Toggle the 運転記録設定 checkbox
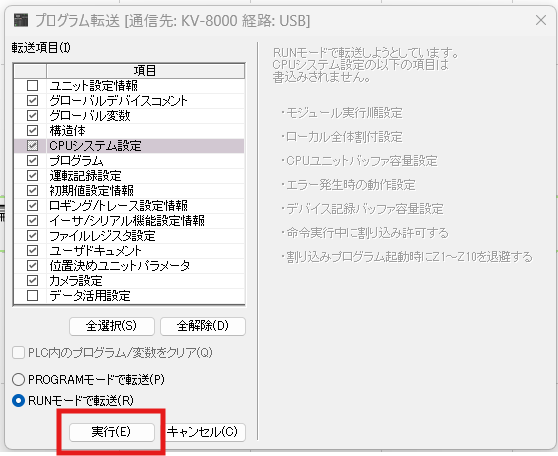 point(32,175)
